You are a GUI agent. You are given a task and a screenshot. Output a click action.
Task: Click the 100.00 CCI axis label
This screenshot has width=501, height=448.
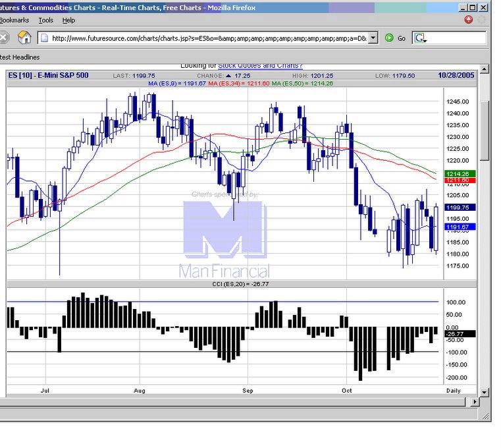click(456, 302)
